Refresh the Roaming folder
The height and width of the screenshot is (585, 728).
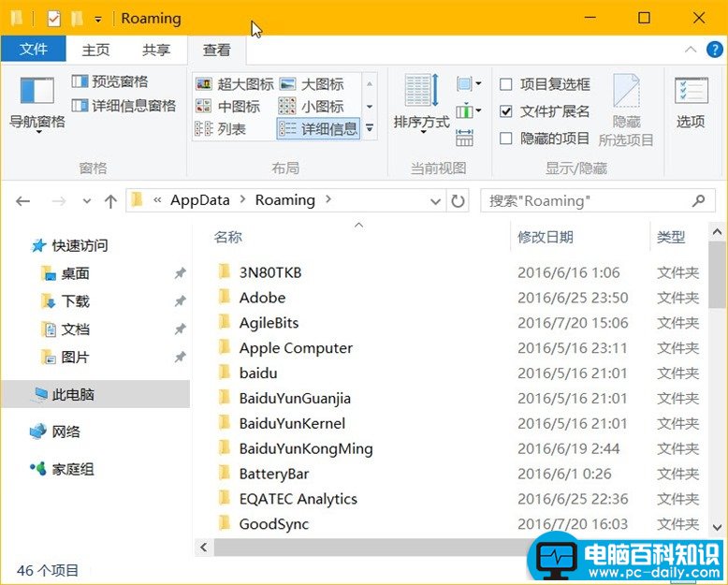[458, 201]
